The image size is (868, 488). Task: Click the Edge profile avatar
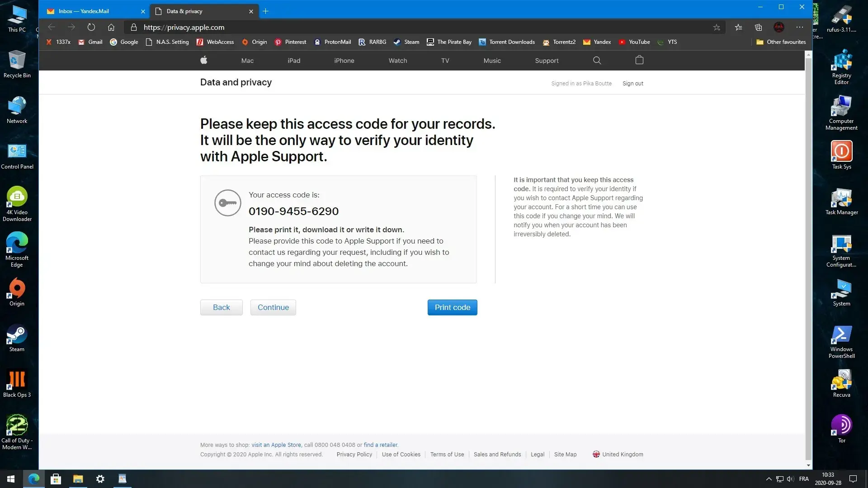point(778,27)
